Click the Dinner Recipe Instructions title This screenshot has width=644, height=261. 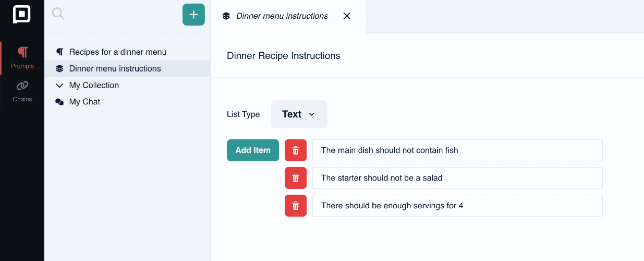click(284, 56)
